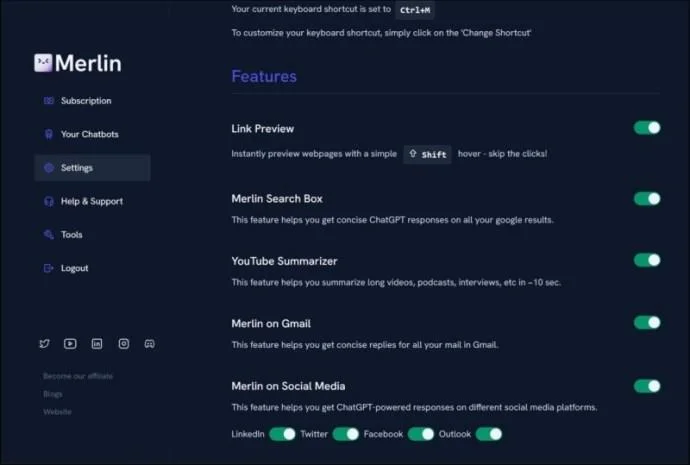
Task: Click the Merlin wordmark
Action: (x=88, y=63)
